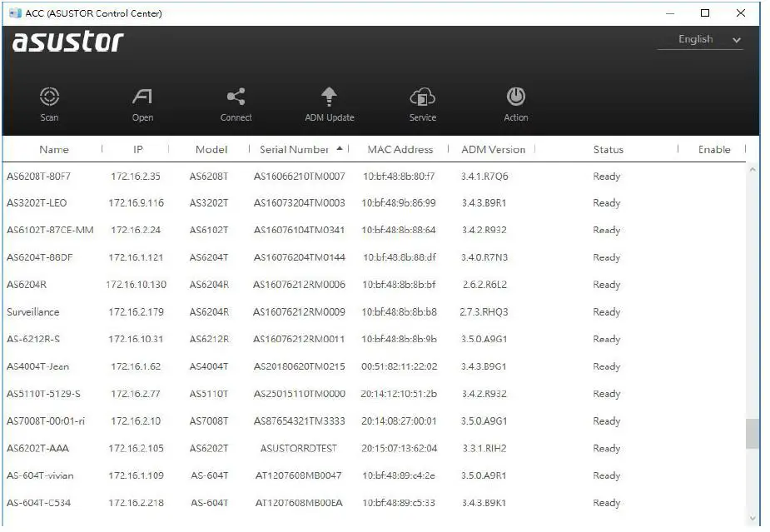The height and width of the screenshot is (532, 770).
Task: Click Ready status of AS6208T-80F7
Action: [x=607, y=177]
